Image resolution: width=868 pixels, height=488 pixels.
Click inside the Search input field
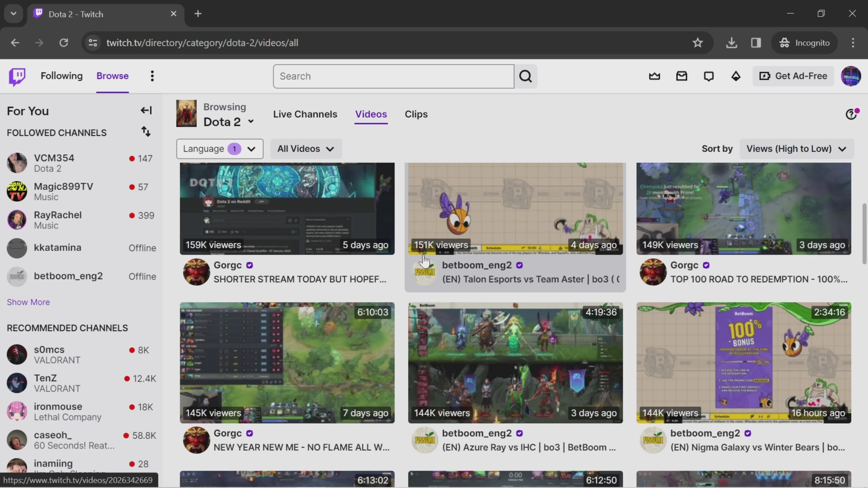394,76
